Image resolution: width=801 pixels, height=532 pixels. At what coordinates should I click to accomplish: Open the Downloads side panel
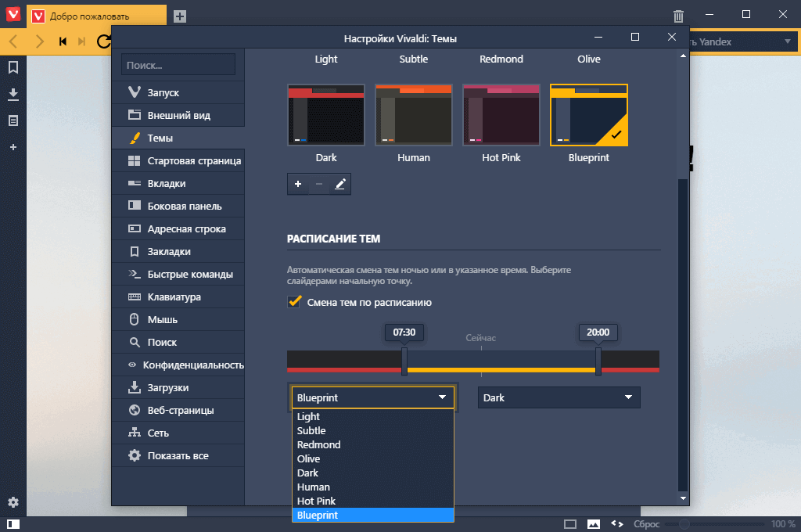click(13, 94)
